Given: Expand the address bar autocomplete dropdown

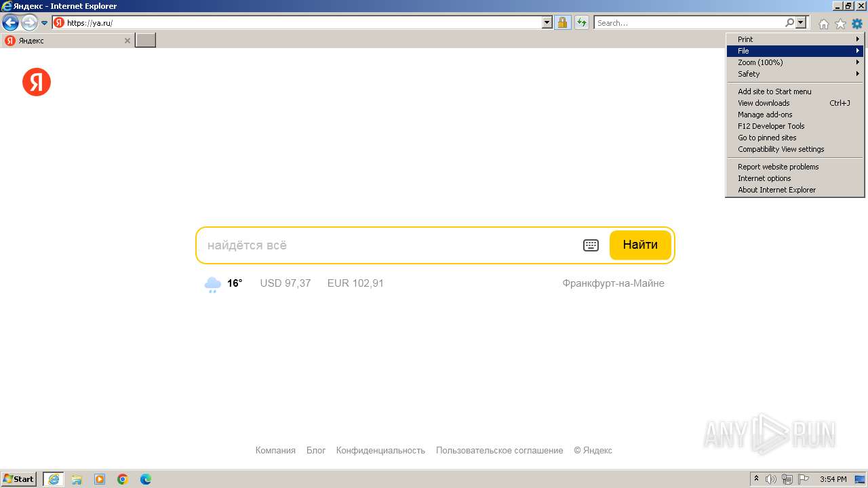Looking at the screenshot, I should click(547, 22).
